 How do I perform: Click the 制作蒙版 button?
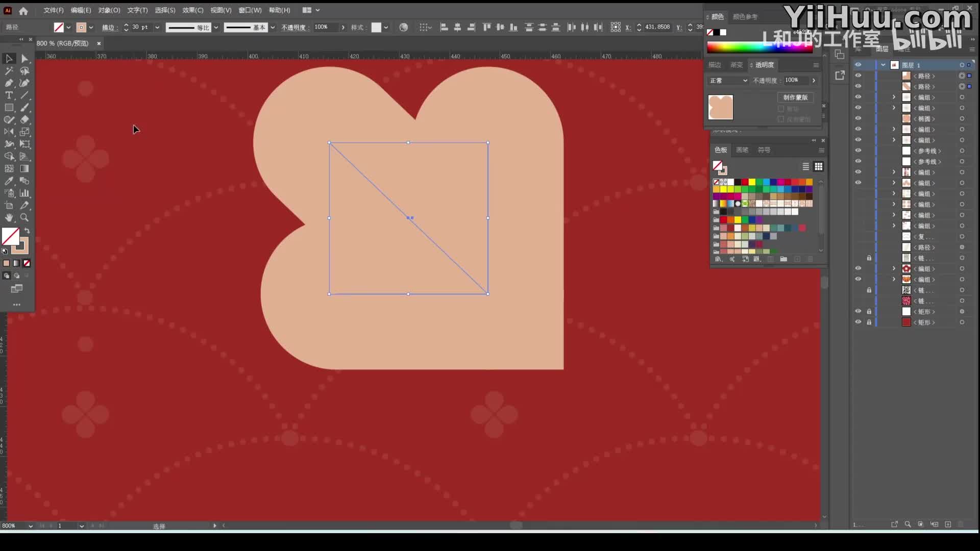pyautogui.click(x=795, y=97)
